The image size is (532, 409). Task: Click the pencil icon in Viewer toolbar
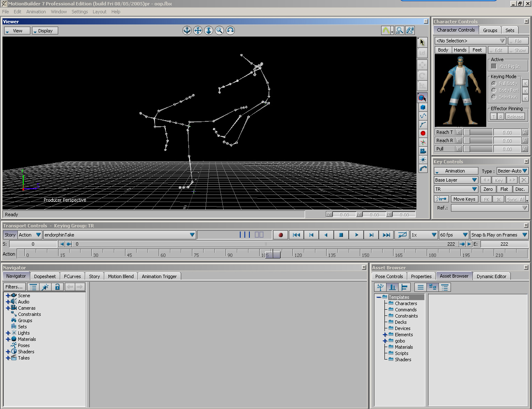pyautogui.click(x=410, y=30)
